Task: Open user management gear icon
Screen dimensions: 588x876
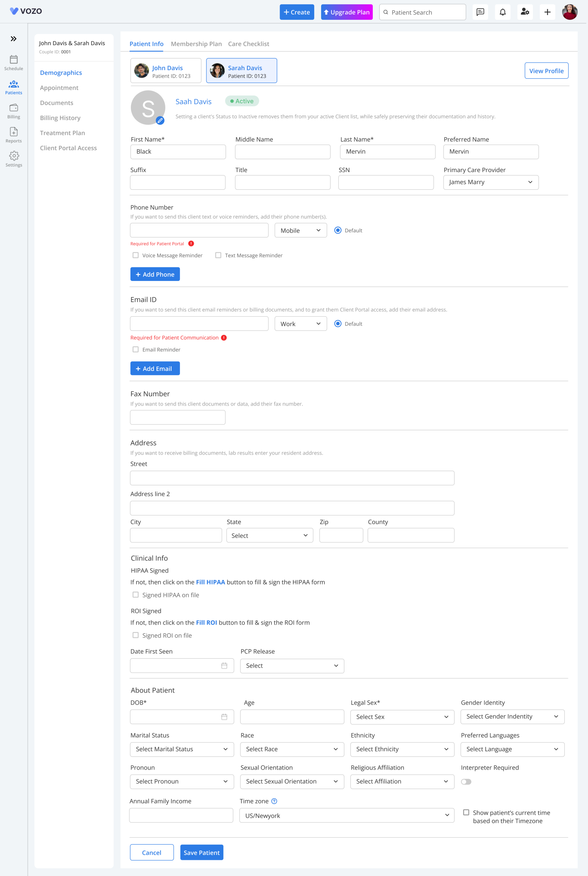Action: point(525,12)
